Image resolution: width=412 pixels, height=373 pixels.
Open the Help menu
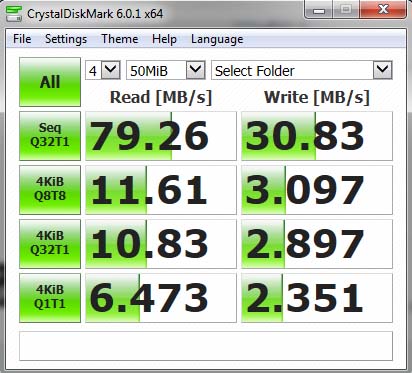(164, 39)
